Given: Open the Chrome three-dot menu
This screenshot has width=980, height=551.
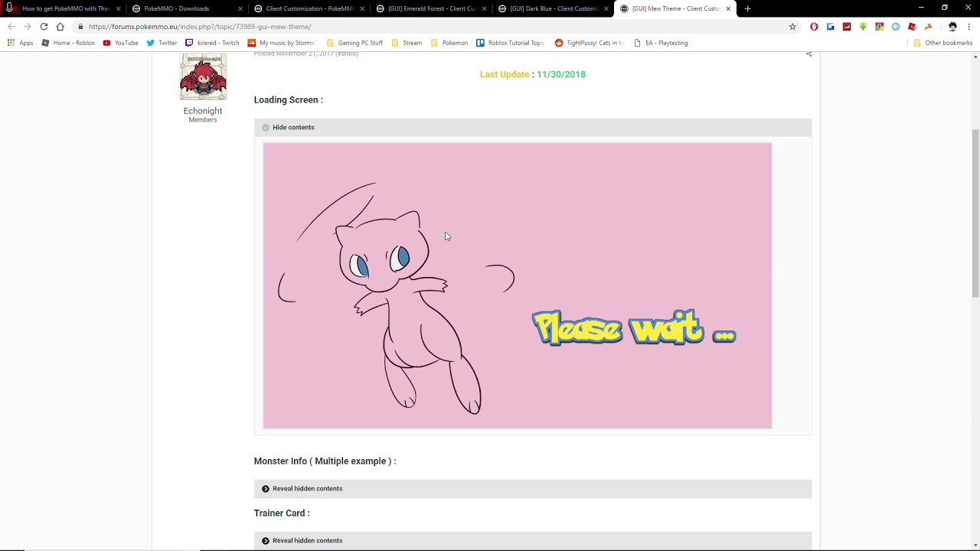Looking at the screenshot, I should [969, 27].
